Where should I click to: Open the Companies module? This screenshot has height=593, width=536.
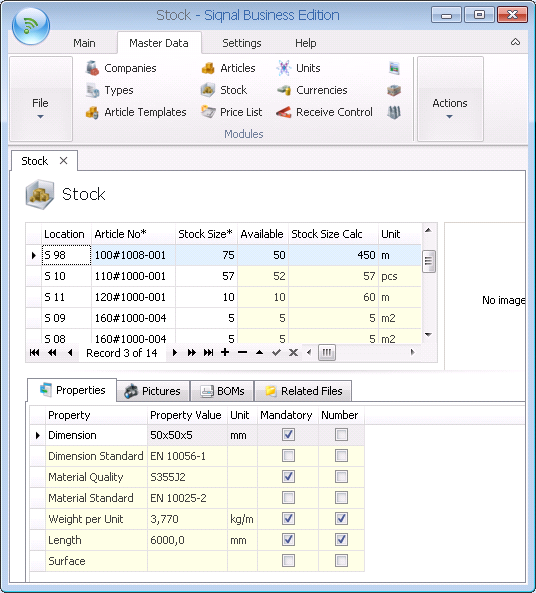click(121, 68)
